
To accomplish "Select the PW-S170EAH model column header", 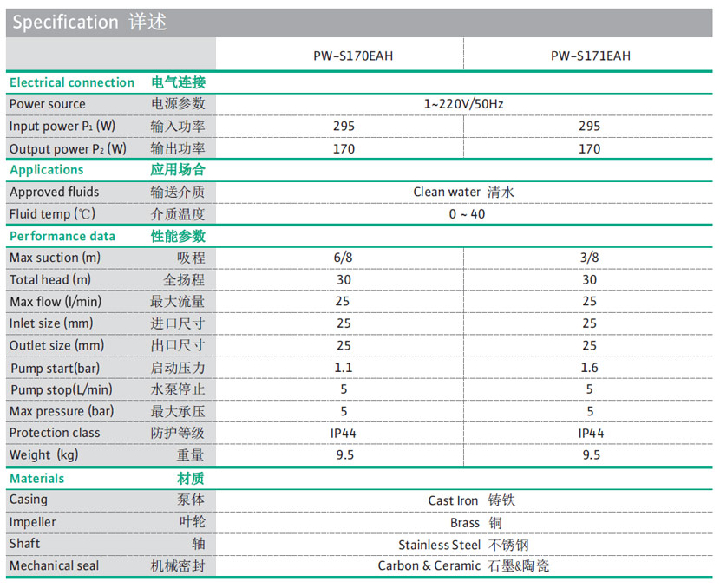I will 353,56.
